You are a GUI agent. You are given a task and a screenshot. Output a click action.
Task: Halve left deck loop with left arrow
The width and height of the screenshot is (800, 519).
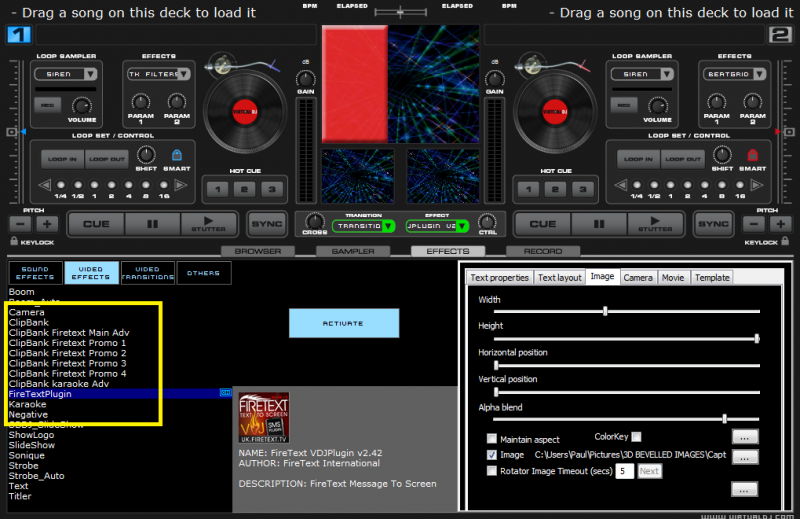click(x=44, y=185)
